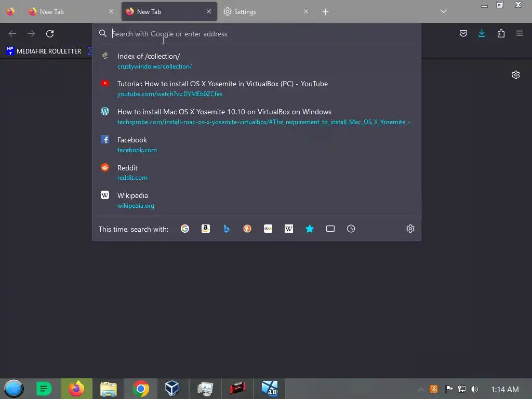Screen dimensions: 532x399
Task: Open the green notes app on taskbar
Action: coord(44,389)
